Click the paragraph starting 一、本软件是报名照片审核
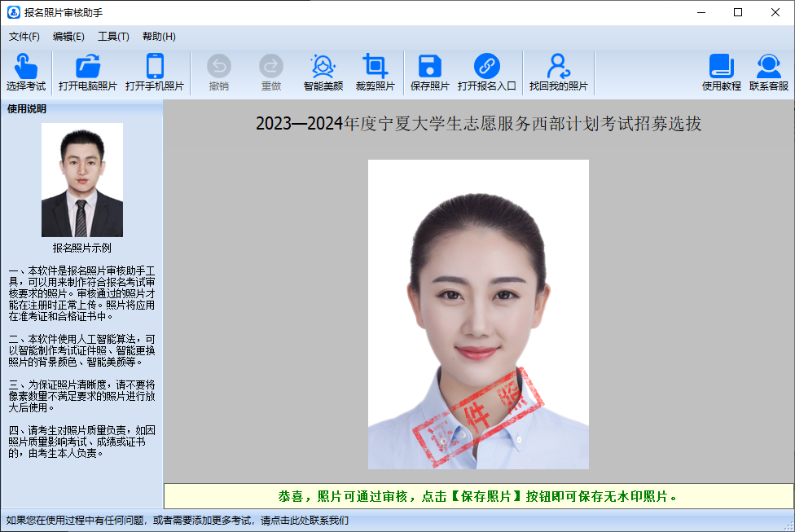795x532 pixels. pos(81,293)
